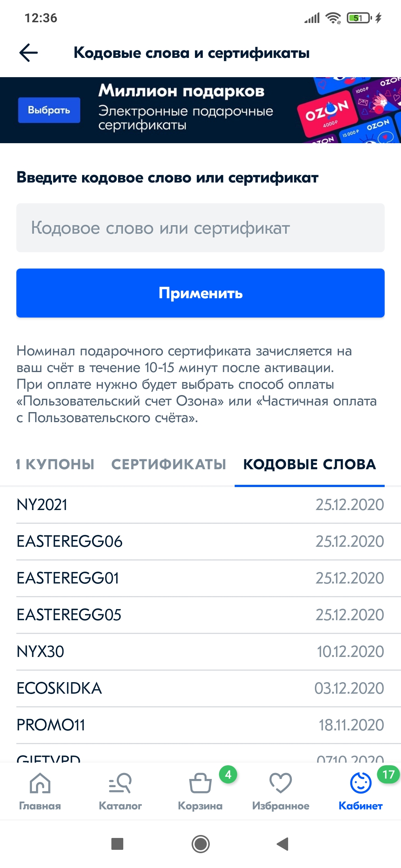Screen dimensions: 401x868
Task: Switch to the СЕРТИФИКАТЫ tab
Action: [x=169, y=464]
